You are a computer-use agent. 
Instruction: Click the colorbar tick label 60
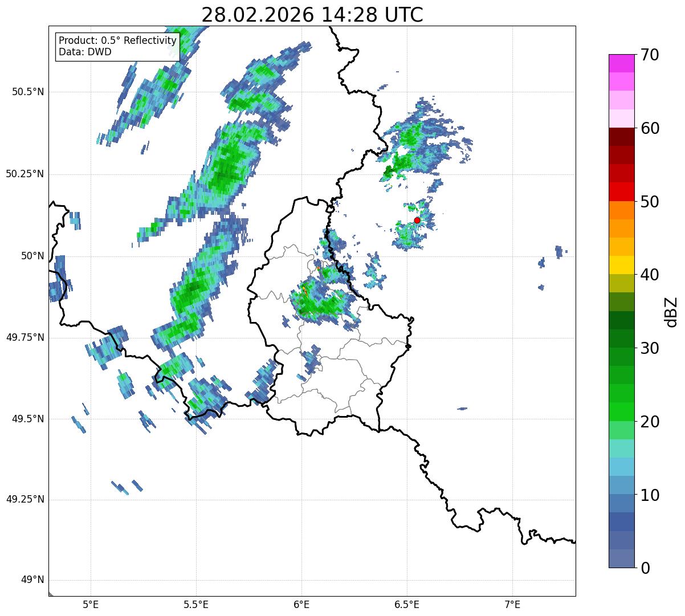(650, 128)
